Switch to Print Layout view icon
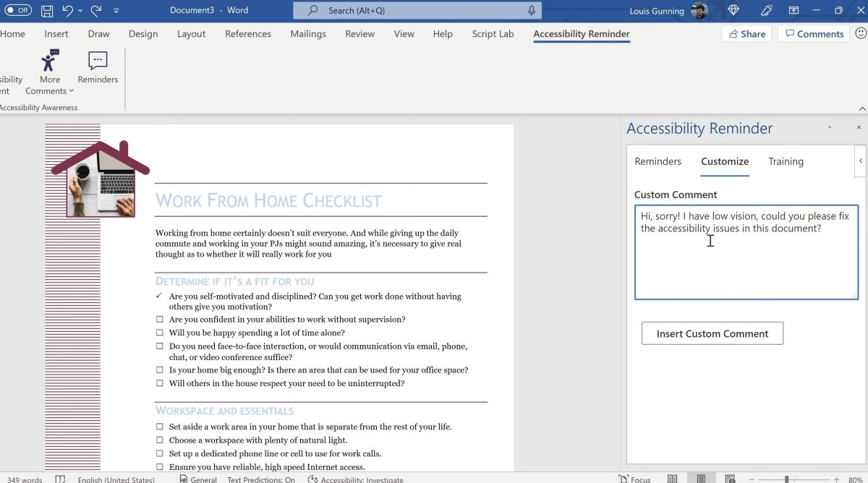 coord(701,479)
